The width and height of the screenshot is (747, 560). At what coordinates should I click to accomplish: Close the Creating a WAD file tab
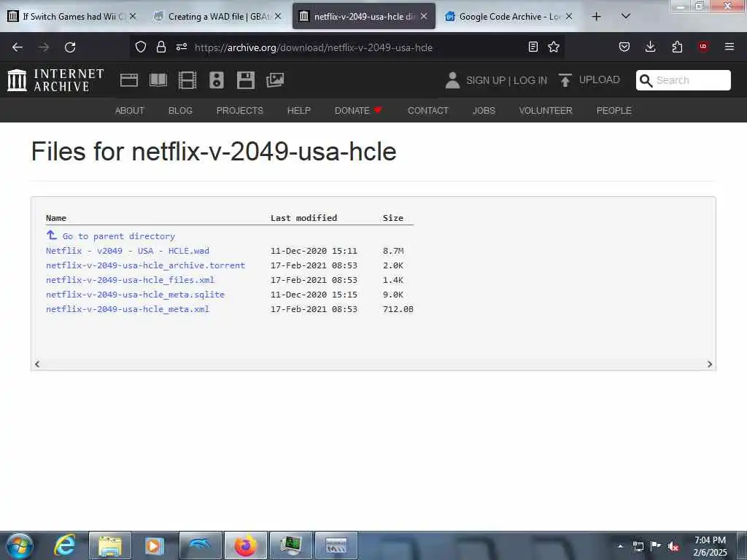click(x=278, y=16)
